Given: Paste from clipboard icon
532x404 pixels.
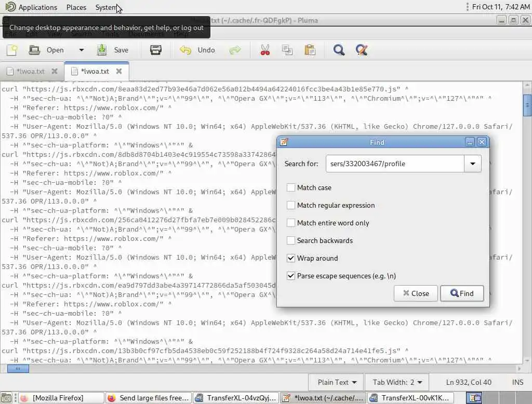Looking at the screenshot, I should coord(310,50).
